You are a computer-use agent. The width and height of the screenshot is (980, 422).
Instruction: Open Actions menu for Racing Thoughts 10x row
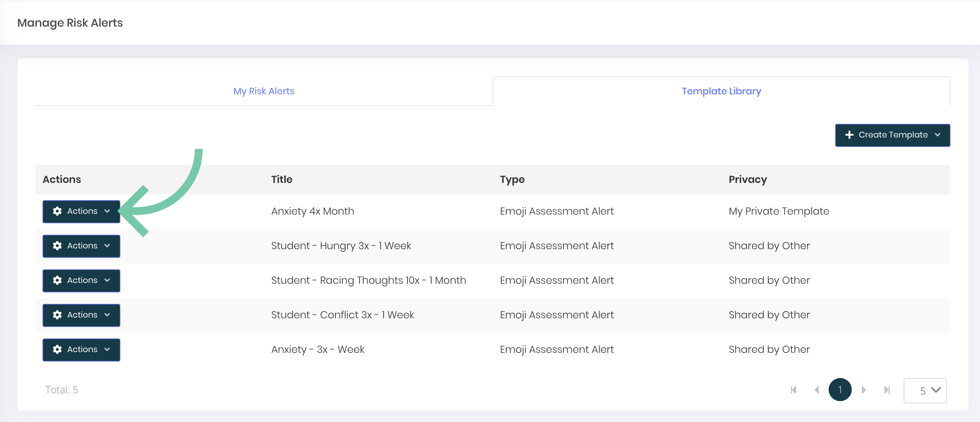tap(81, 280)
